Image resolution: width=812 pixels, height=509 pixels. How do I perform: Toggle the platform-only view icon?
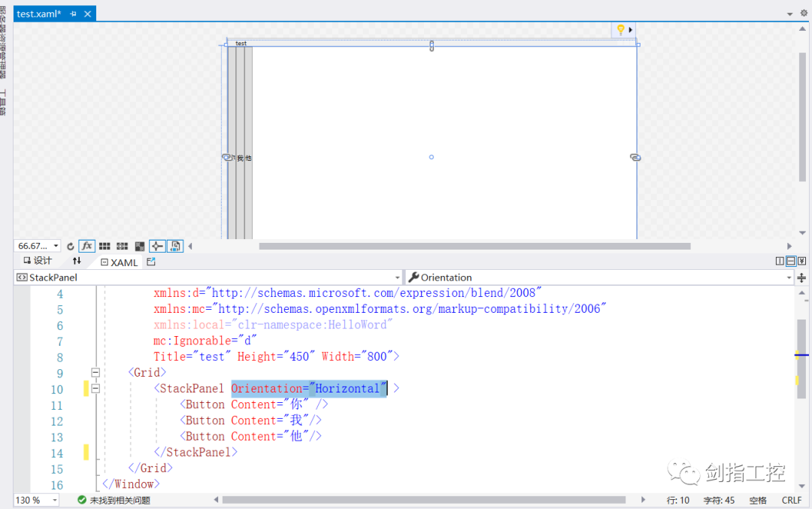175,246
